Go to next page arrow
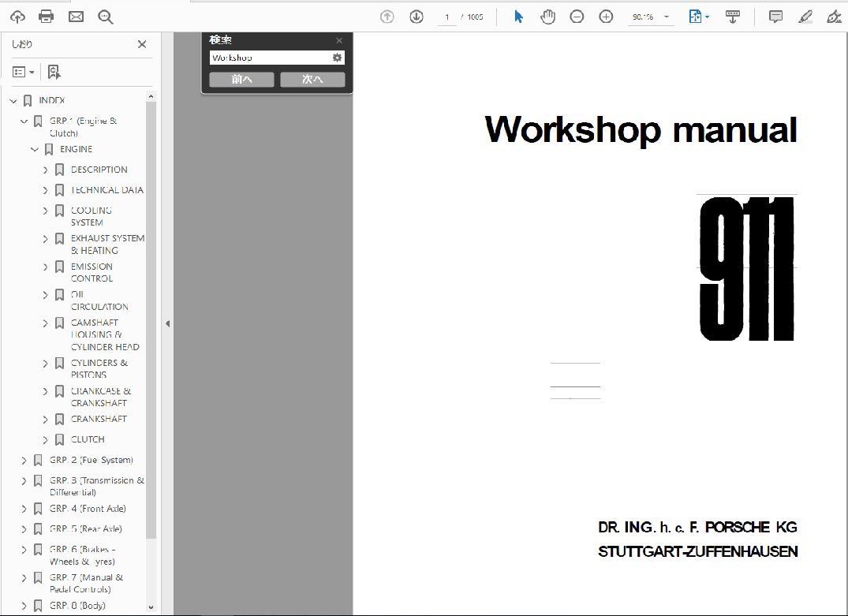Screen dimensions: 848x616 pos(416,17)
